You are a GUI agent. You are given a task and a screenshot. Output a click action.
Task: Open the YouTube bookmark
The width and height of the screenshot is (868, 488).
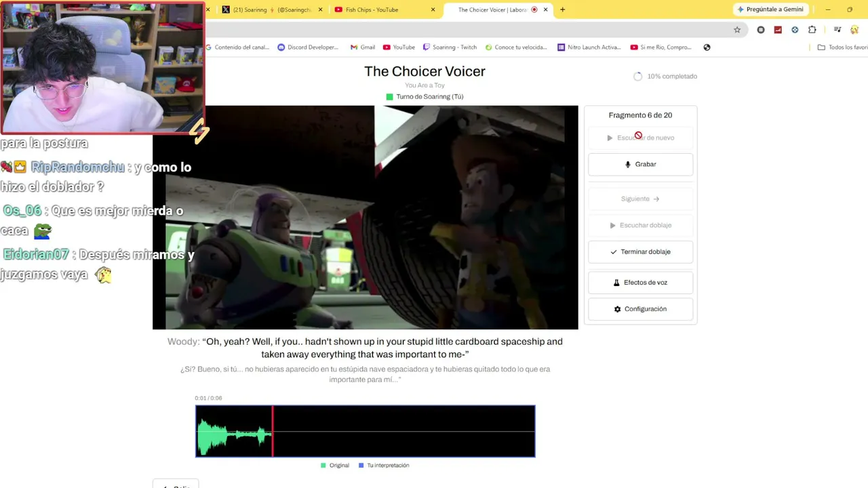point(399,47)
